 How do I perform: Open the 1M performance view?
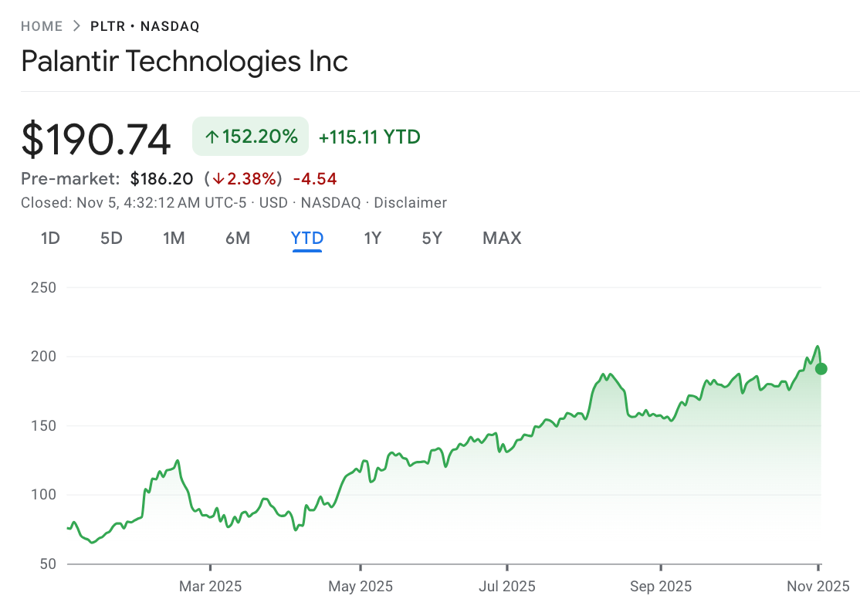174,239
